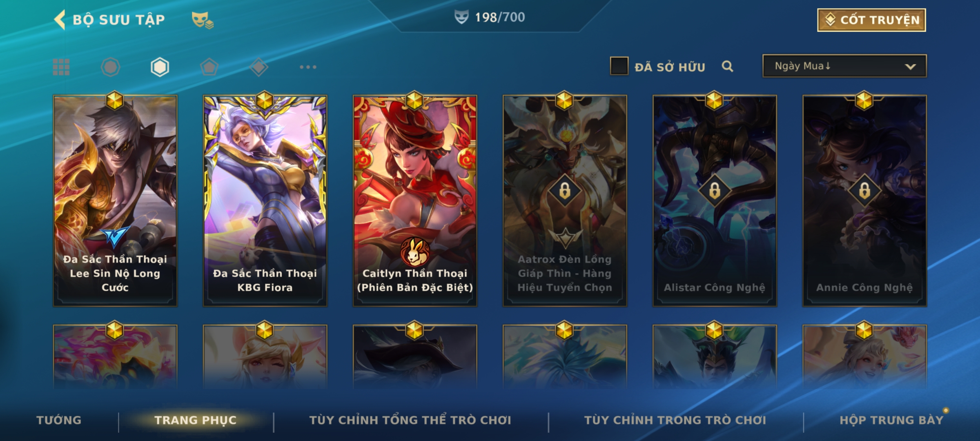The image size is (980, 441).
Task: Expand sort options via the chevron arrow
Action: point(910,67)
